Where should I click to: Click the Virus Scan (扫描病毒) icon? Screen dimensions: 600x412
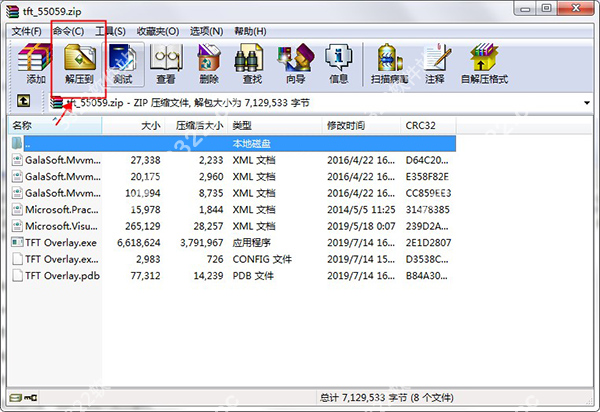coord(390,58)
